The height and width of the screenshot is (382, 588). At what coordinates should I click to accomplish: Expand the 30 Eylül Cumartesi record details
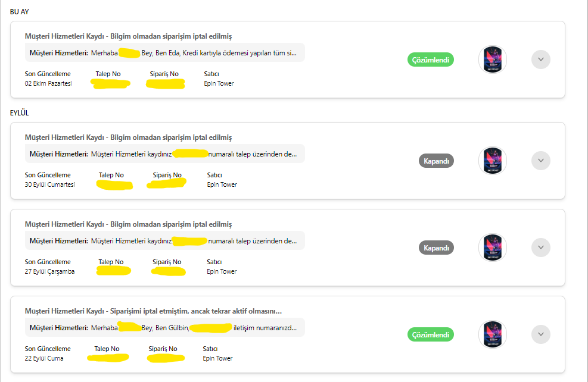pos(540,161)
